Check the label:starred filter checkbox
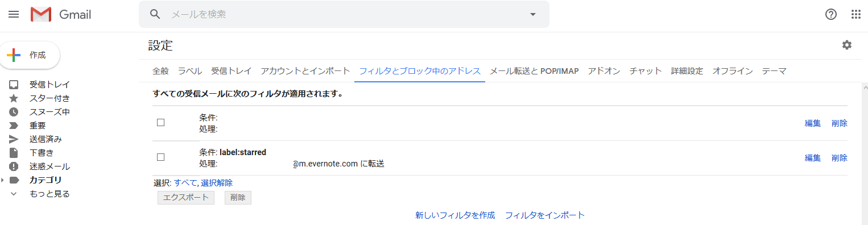Image resolution: width=868 pixels, height=225 pixels. tap(160, 157)
